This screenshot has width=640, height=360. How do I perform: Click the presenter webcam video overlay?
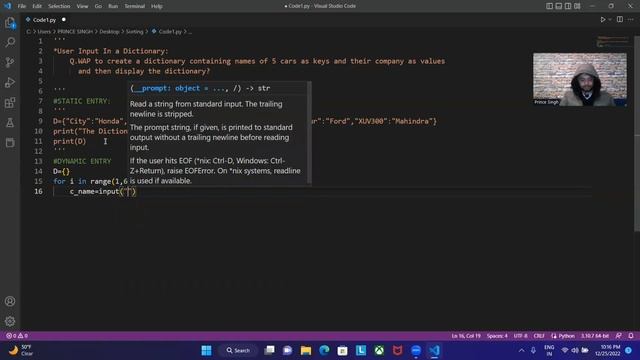click(x=580, y=79)
